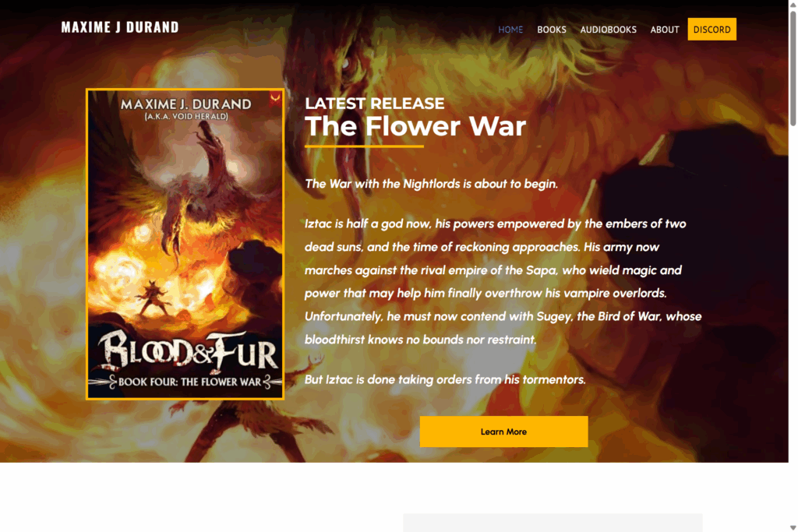Click The Flower War heading
The image size is (798, 532).
pos(415,125)
